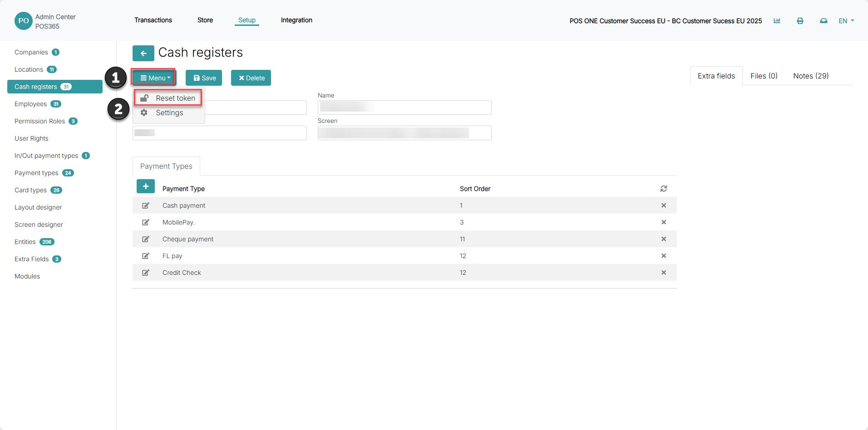This screenshot has height=430, width=868.
Task: Click the Name input field
Action: (x=404, y=107)
